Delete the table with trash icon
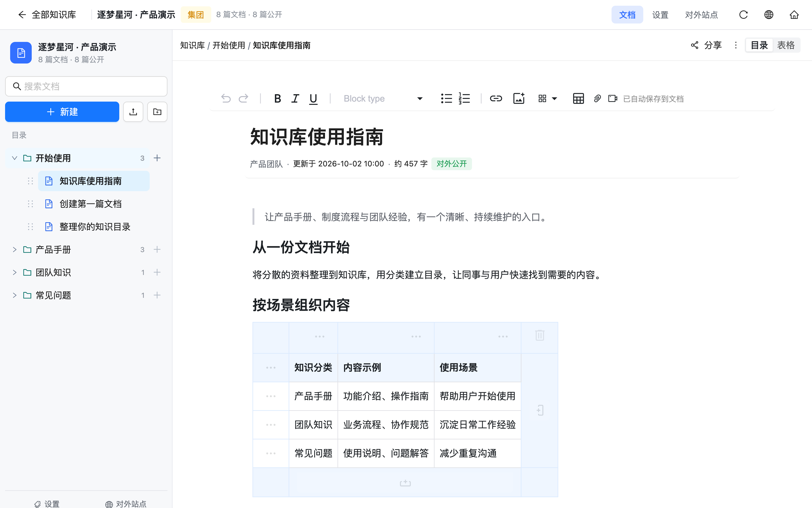The width and height of the screenshot is (812, 508). pos(540,335)
